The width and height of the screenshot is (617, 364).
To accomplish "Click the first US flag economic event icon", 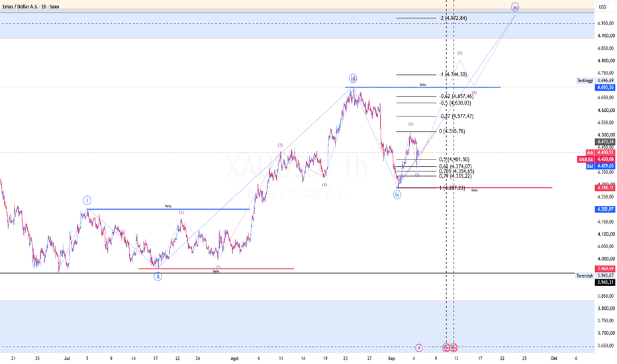I will point(446,348).
